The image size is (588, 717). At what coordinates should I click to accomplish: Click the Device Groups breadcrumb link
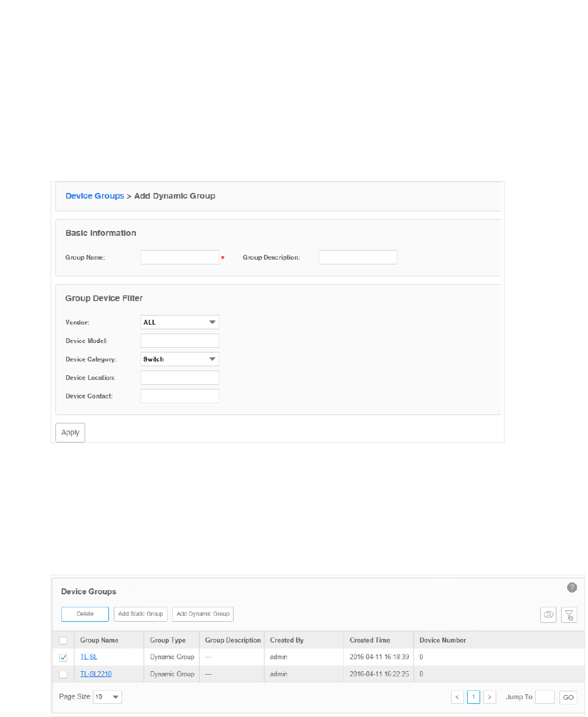click(95, 196)
